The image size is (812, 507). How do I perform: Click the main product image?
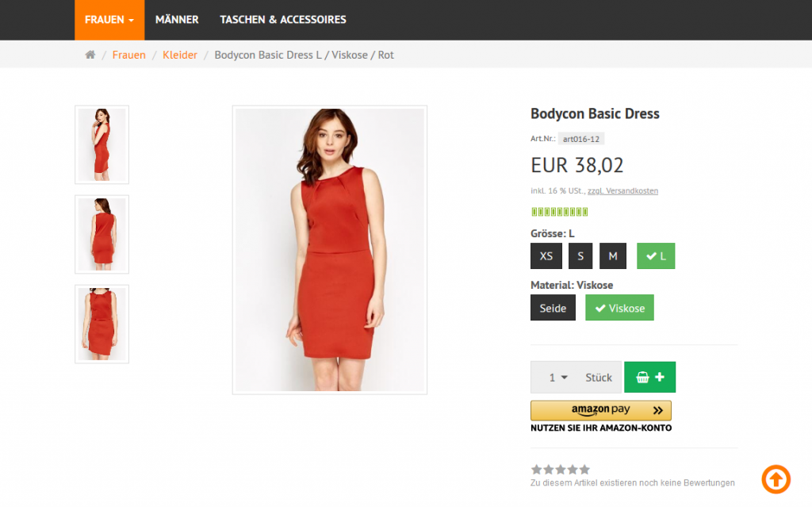[x=329, y=250]
